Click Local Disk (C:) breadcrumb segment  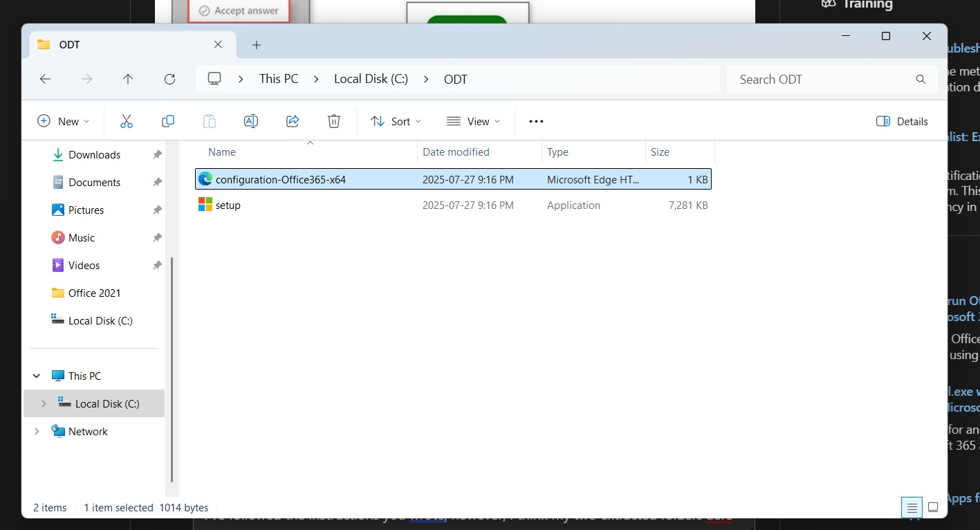(371, 79)
